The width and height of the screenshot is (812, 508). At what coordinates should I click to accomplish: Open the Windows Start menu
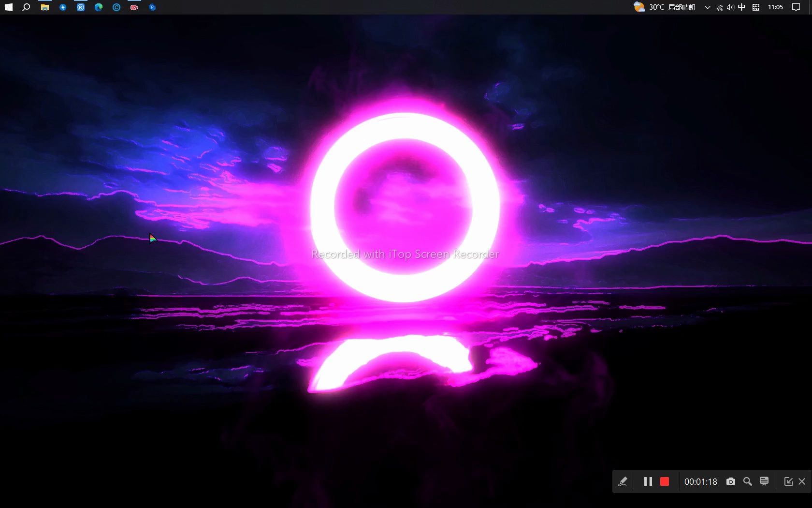9,7
